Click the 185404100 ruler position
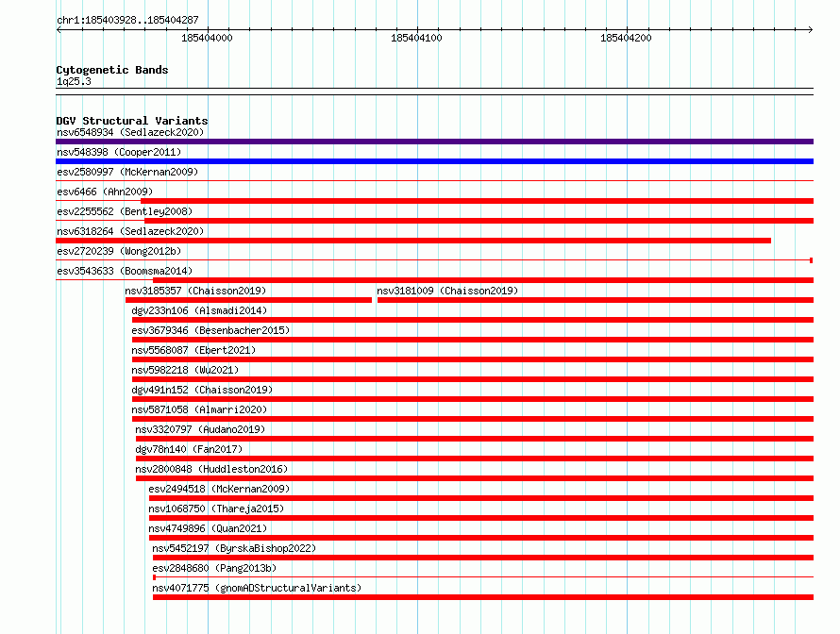The width and height of the screenshot is (840, 634). [416, 38]
